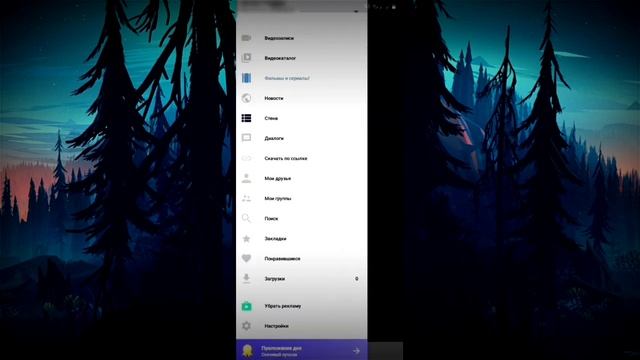Viewport: 640px width, 360px height.
Task: Open the Закладки label
Action: point(275,238)
